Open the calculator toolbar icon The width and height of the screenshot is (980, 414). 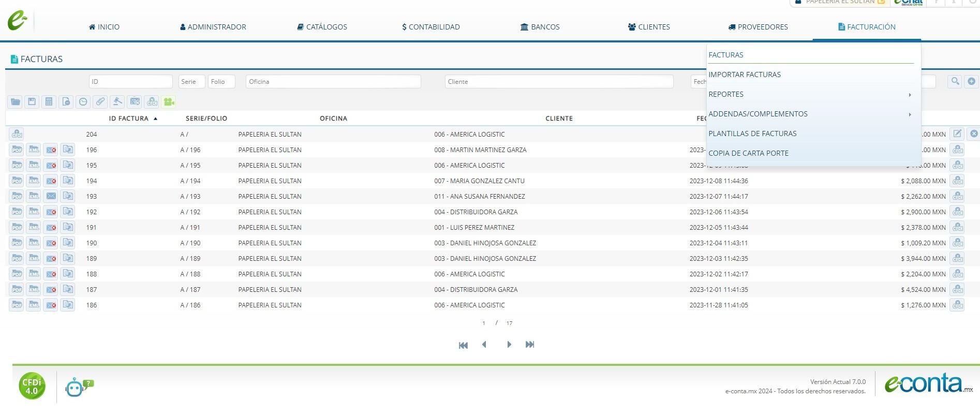point(49,102)
